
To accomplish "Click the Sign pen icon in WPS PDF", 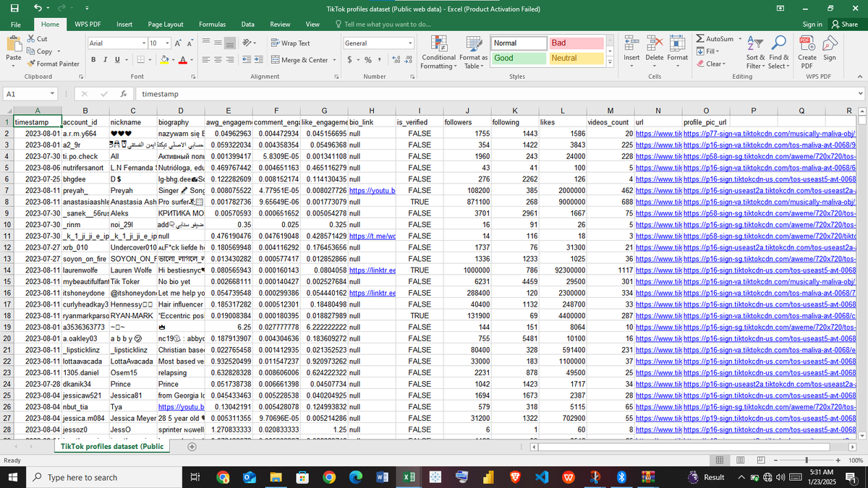I will (829, 43).
